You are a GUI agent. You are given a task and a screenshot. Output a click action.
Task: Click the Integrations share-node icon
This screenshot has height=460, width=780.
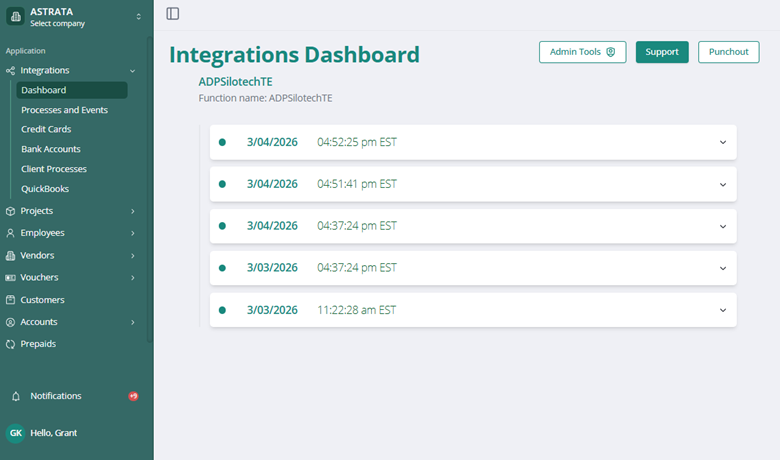tap(10, 71)
